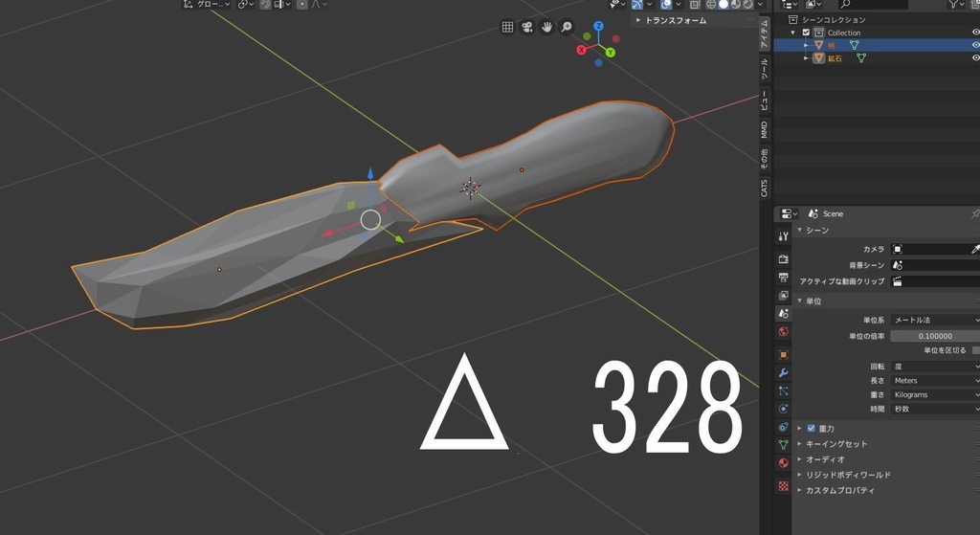
Task: Switch to the ツール sidebar tab
Action: pyautogui.click(x=765, y=69)
